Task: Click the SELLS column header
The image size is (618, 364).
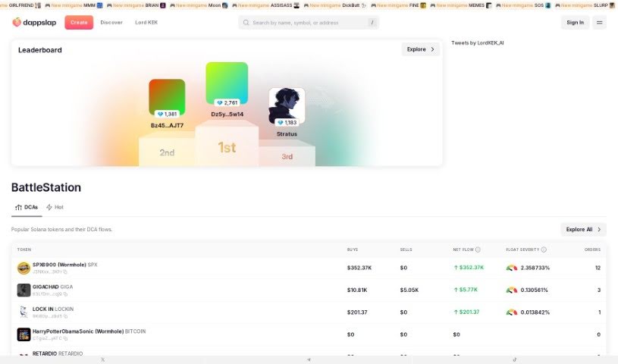Action: click(406, 249)
